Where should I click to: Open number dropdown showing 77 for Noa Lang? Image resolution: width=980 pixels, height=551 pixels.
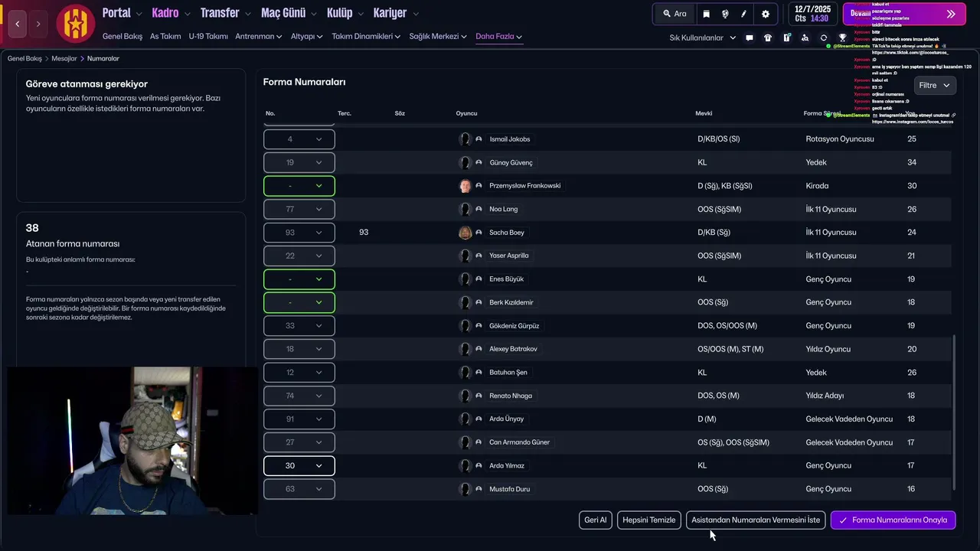pyautogui.click(x=299, y=209)
